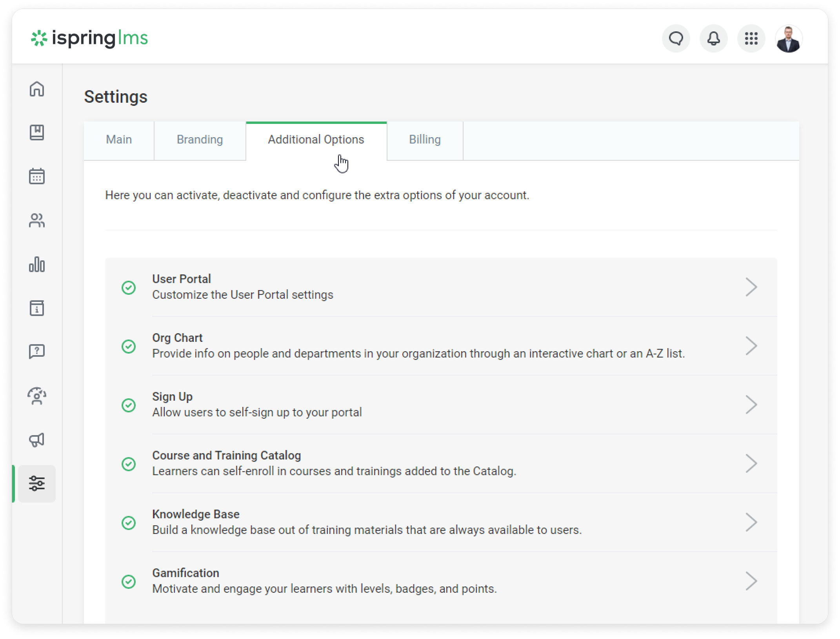Expand Course and Training Catalog chevron
The height and width of the screenshot is (639, 840).
pyautogui.click(x=751, y=464)
